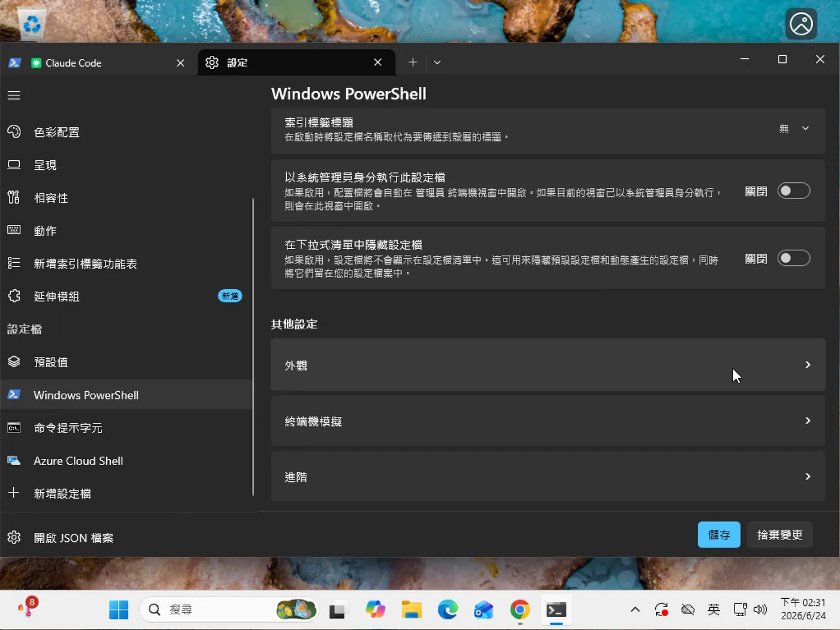Open 索引標籤標題 dropdown showing 無
The height and width of the screenshot is (630, 840).
pos(794,128)
